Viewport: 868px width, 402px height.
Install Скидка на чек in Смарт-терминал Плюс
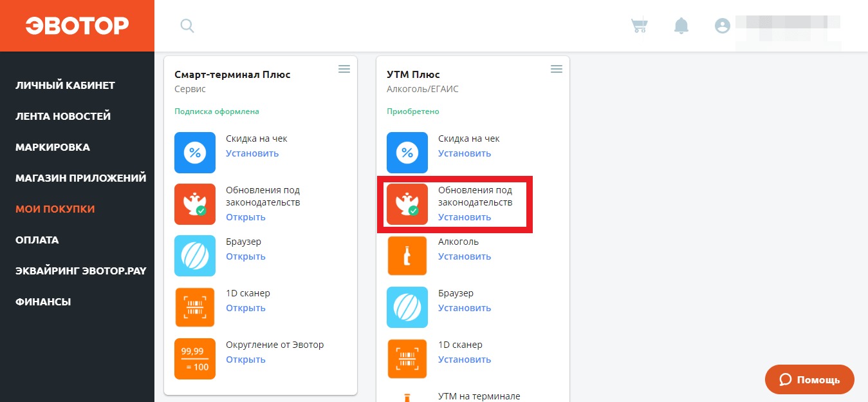point(252,153)
